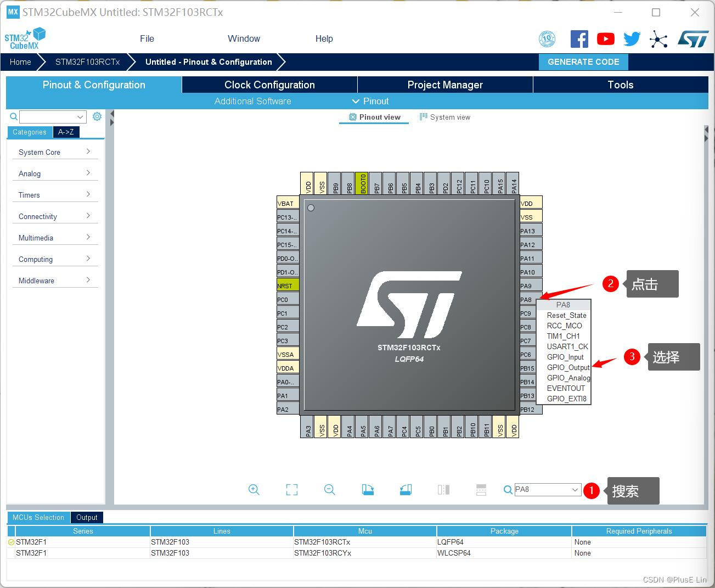This screenshot has width=715, height=588.
Task: Click the BOOT0 pin on the chip
Action: click(x=362, y=183)
